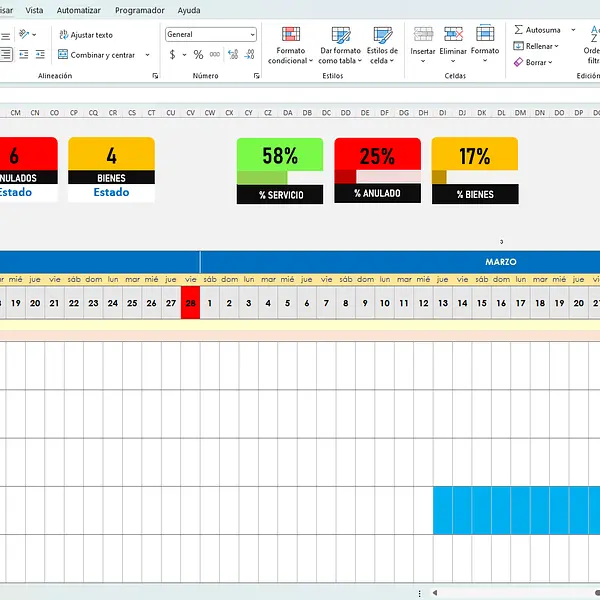Click the % ANULADO label
This screenshot has width=600, height=600.
[377, 194]
